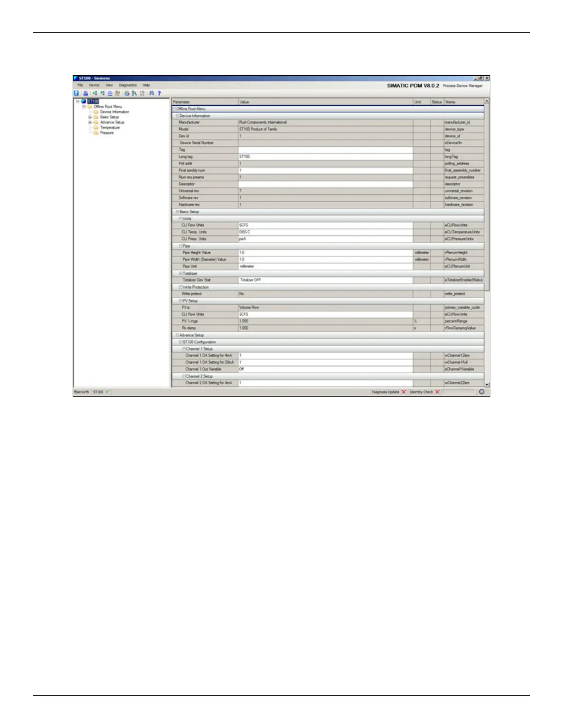The height and width of the screenshot is (728, 563).
Task: Click the Flo damp value field
Action: 325,328
